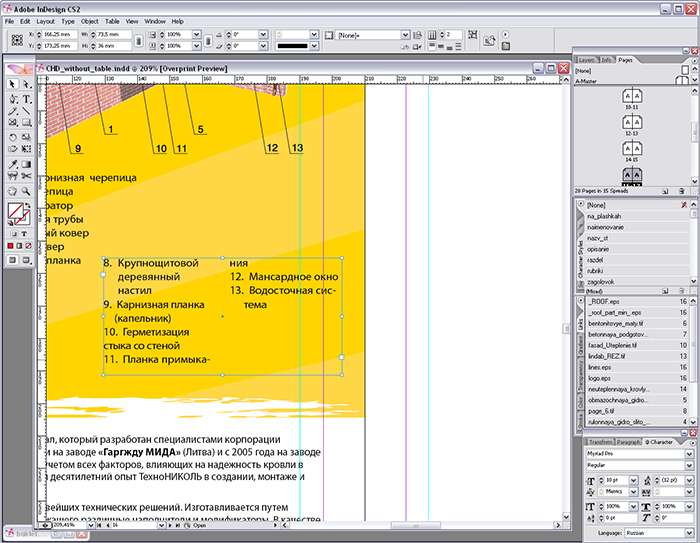The height and width of the screenshot is (543, 700).
Task: Switch to the Transform tab
Action: tap(600, 442)
